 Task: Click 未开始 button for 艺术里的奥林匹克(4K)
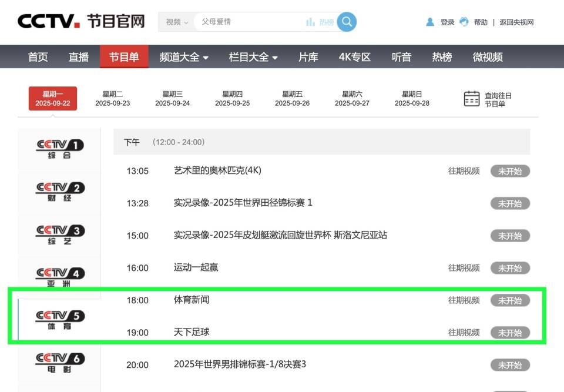pyautogui.click(x=510, y=172)
